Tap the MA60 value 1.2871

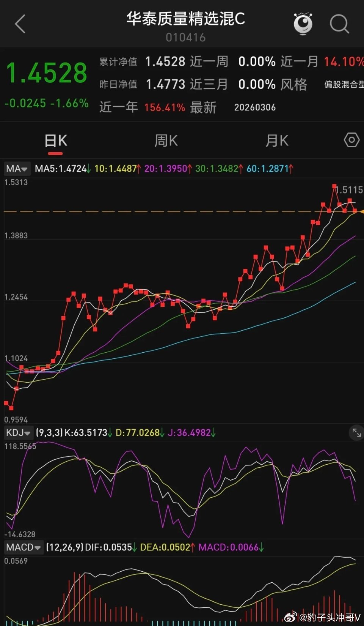275,169
